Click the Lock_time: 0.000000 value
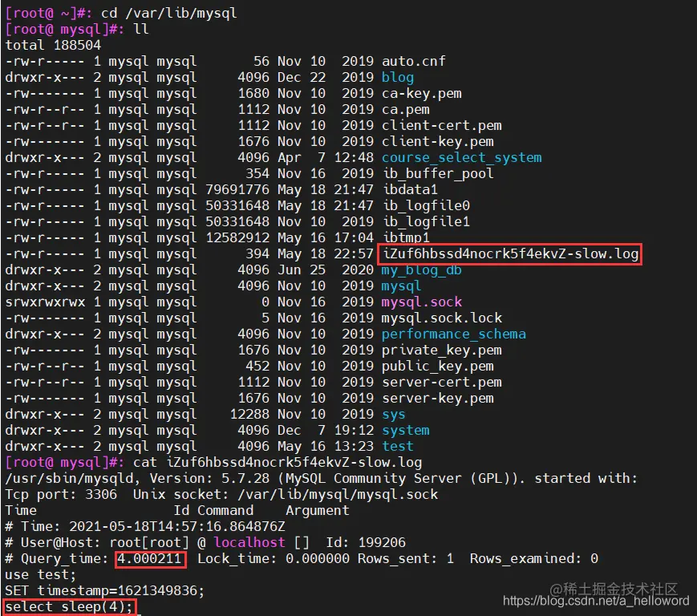The width and height of the screenshot is (697, 616). 274,559
